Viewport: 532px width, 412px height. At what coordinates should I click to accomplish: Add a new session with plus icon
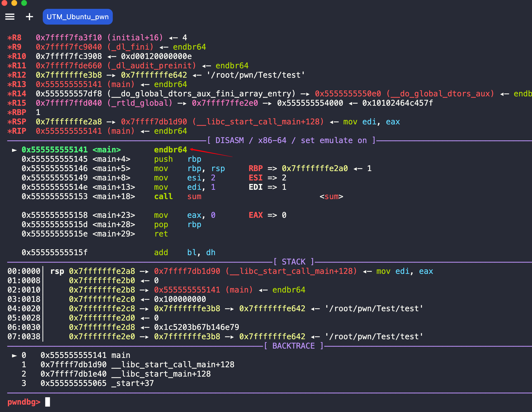(x=29, y=17)
